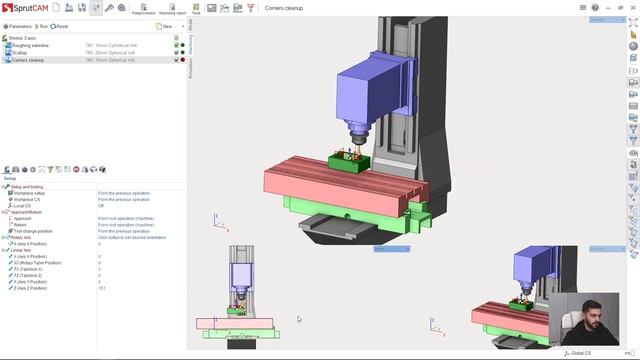
Task: Open the Tools library button
Action: point(196,9)
